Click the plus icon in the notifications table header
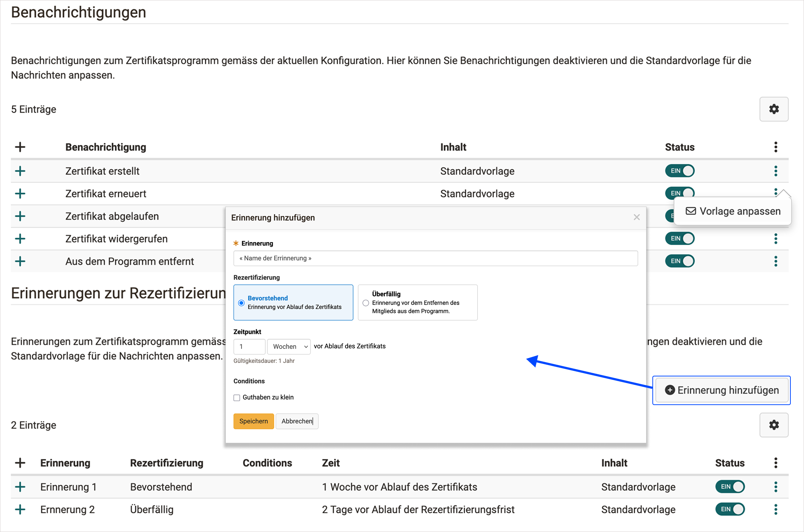The height and width of the screenshot is (532, 804). pos(20,147)
